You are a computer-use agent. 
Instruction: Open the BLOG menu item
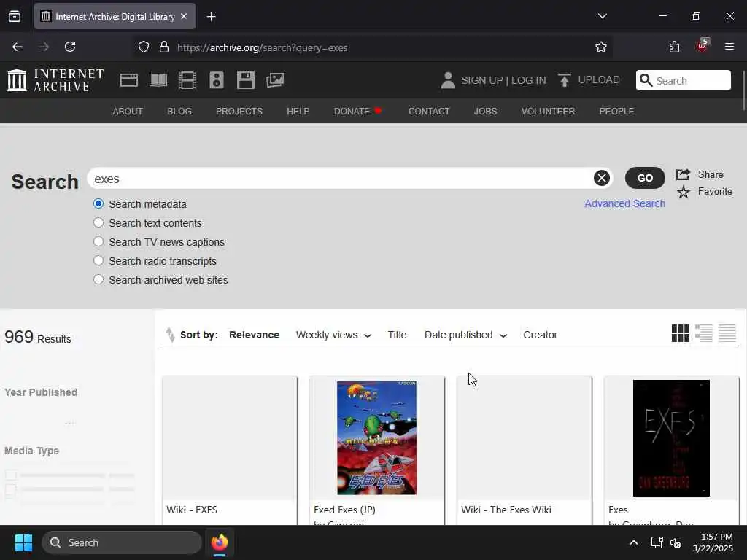(x=179, y=112)
